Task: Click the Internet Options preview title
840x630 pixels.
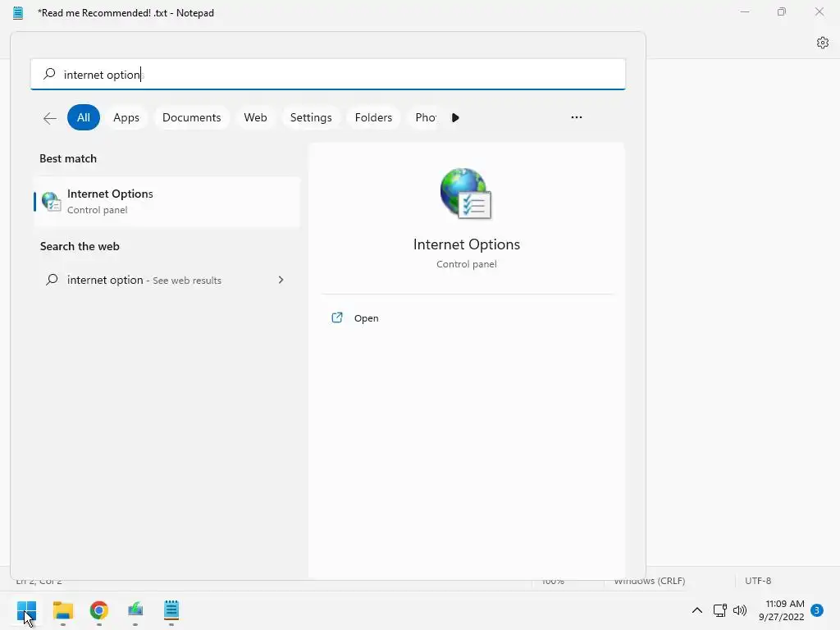Action: (x=467, y=244)
